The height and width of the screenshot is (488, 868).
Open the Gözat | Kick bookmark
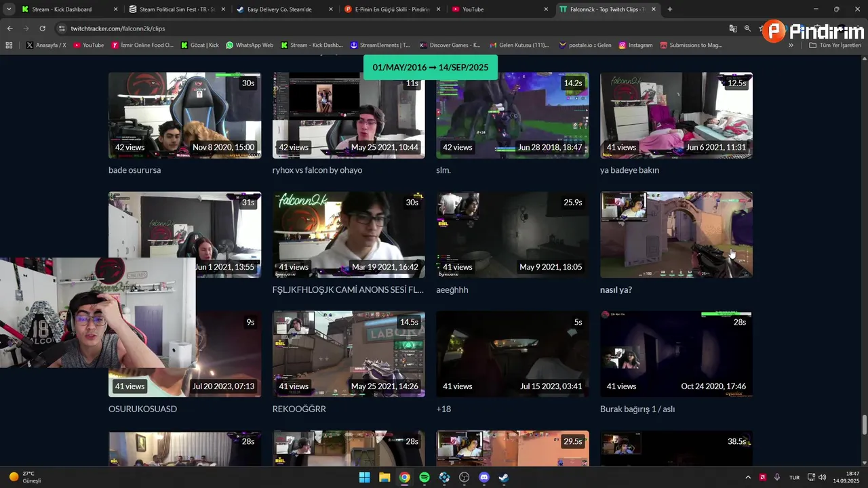(199, 45)
